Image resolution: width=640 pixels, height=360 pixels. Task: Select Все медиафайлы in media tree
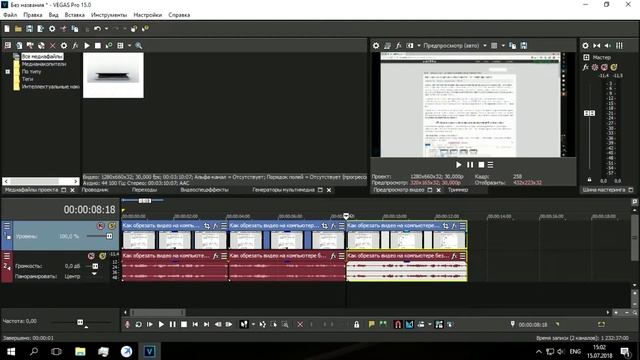click(42, 56)
